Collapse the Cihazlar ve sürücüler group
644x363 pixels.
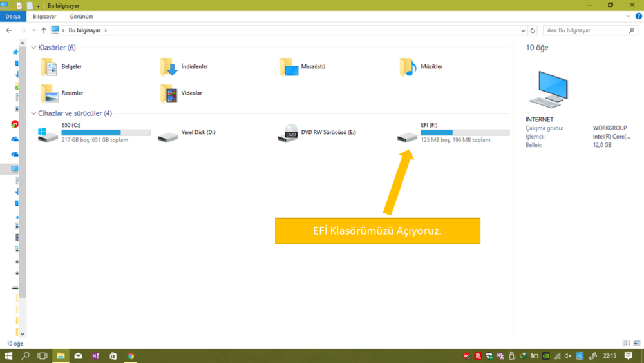[33, 113]
